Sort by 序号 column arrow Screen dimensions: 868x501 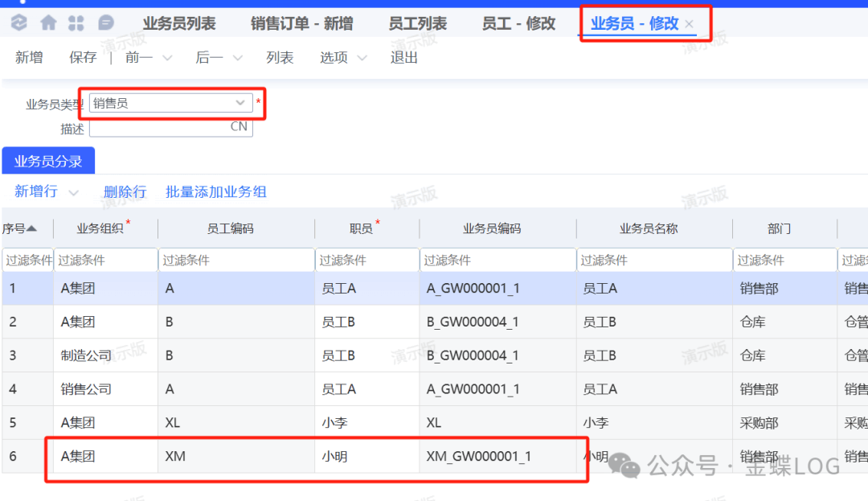31,228
